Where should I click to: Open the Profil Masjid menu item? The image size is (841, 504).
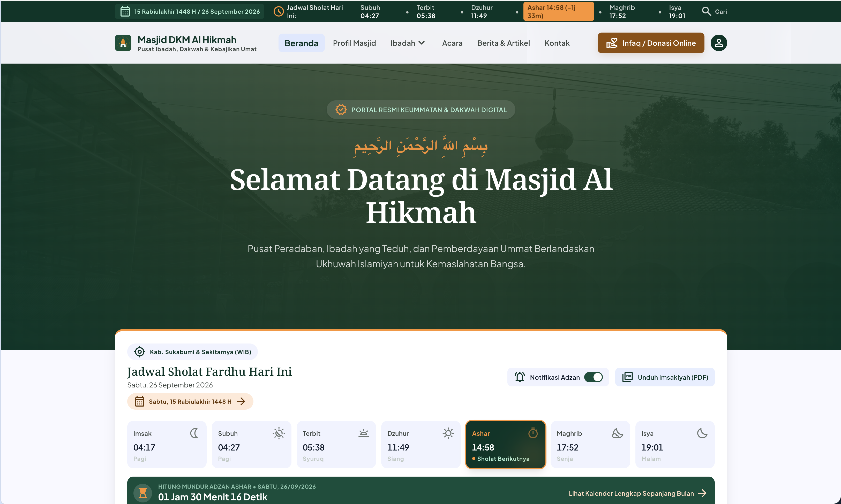[x=354, y=43]
